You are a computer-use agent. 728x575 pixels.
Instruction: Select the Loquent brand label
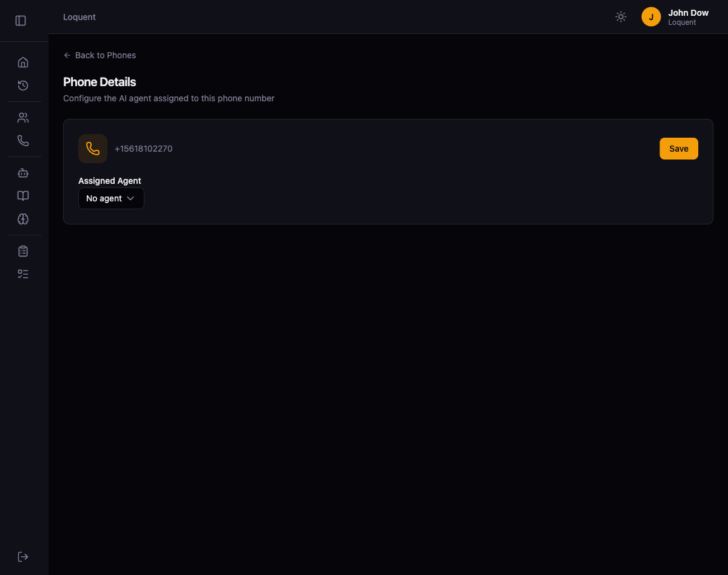pos(79,16)
